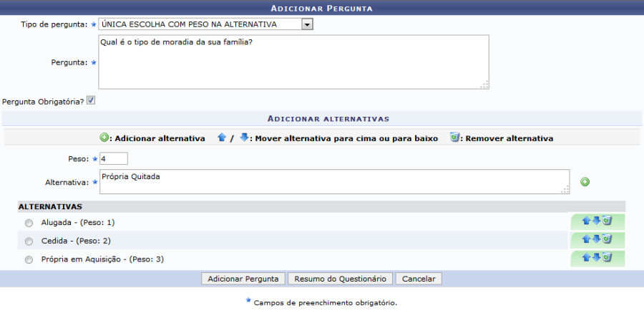Select the Cedida radio button

pos(29,241)
